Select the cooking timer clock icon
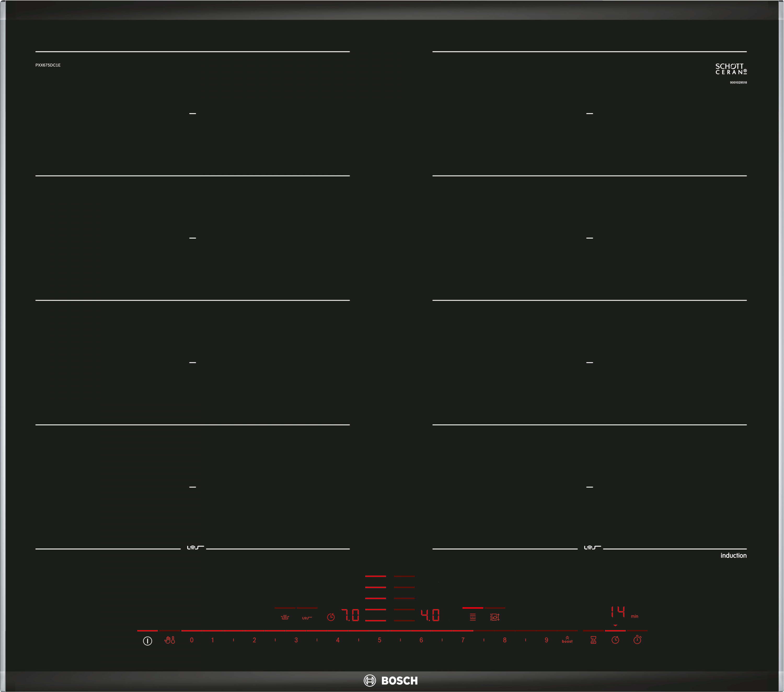Image resolution: width=784 pixels, height=692 pixels. point(615,640)
